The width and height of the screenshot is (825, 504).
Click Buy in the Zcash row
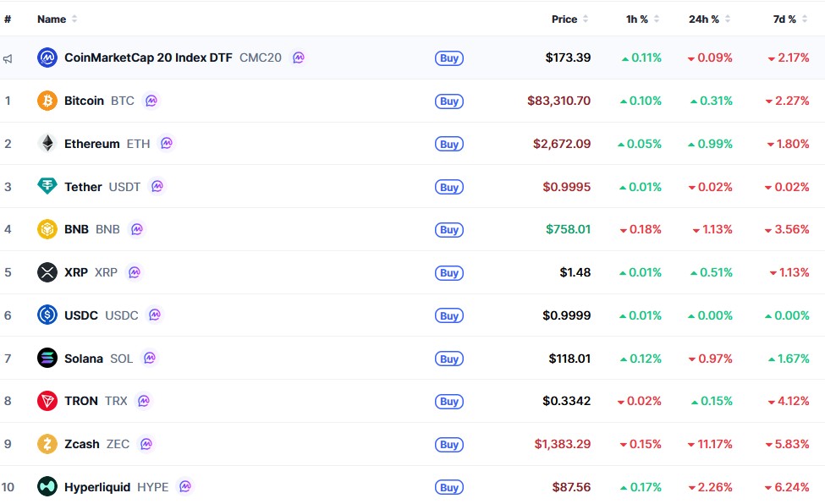coord(449,445)
